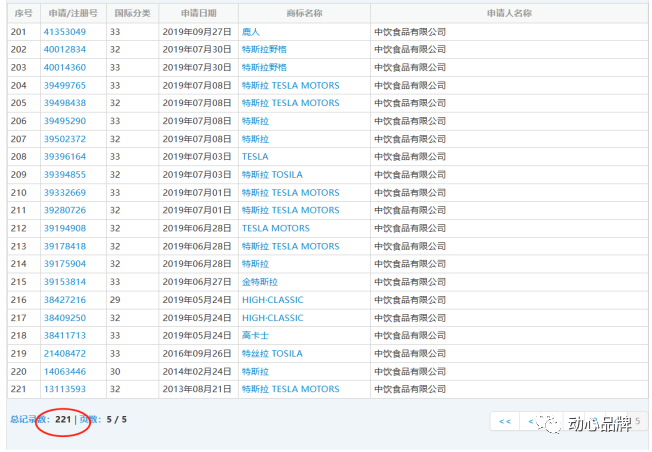Screen dimensions: 652x452
Task: Open 特斯拉 TESLA MOTORS link in row 210
Action: pyautogui.click(x=291, y=193)
